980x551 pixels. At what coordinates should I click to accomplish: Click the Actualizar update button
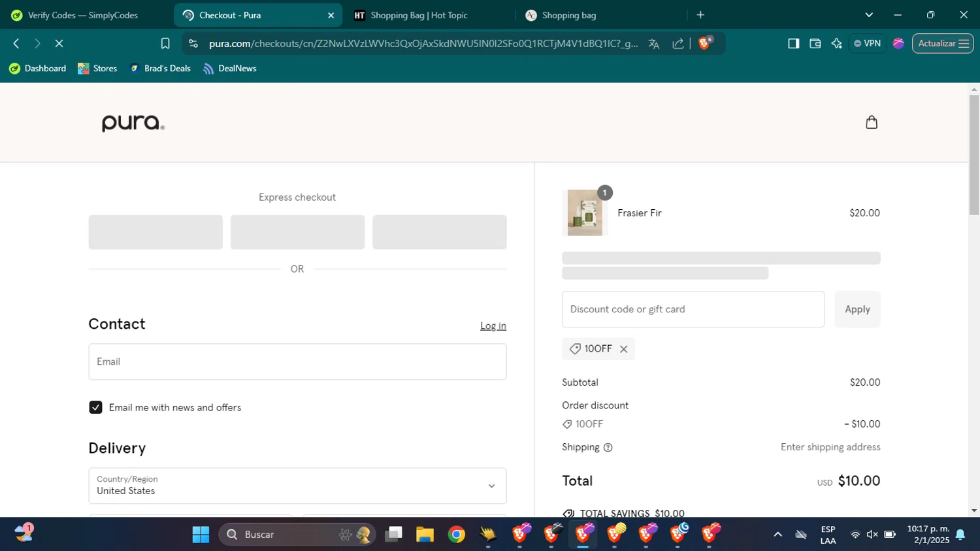[943, 43]
